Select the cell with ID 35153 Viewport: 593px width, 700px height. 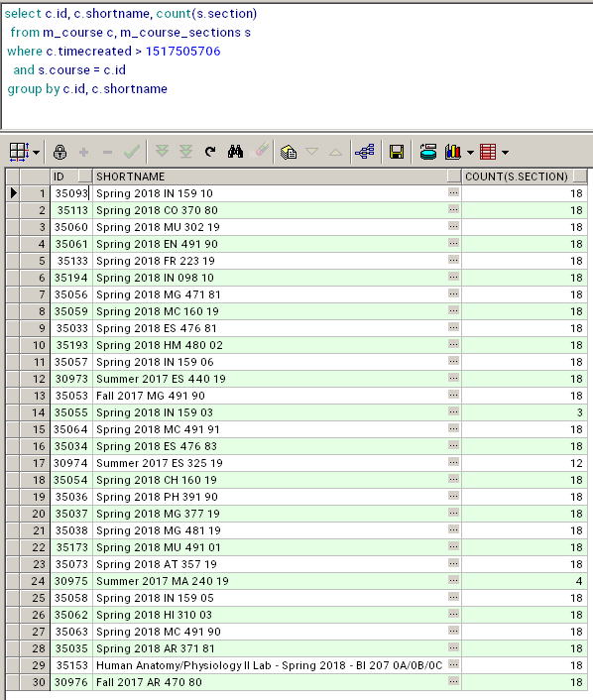pyautogui.click(x=71, y=665)
